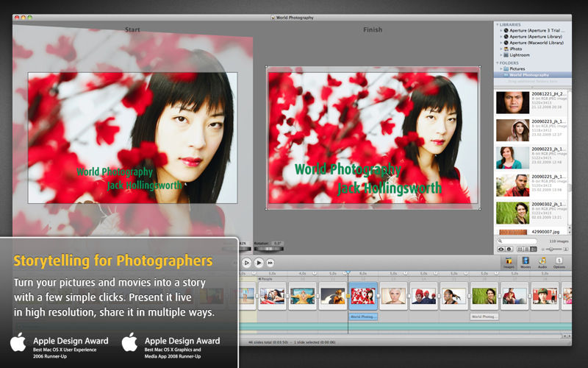Click the play from start button
This screenshot has width=588, height=368.
pos(246,263)
